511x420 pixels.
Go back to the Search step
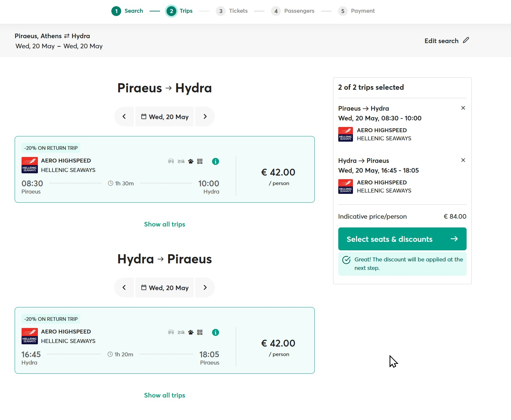click(x=127, y=11)
